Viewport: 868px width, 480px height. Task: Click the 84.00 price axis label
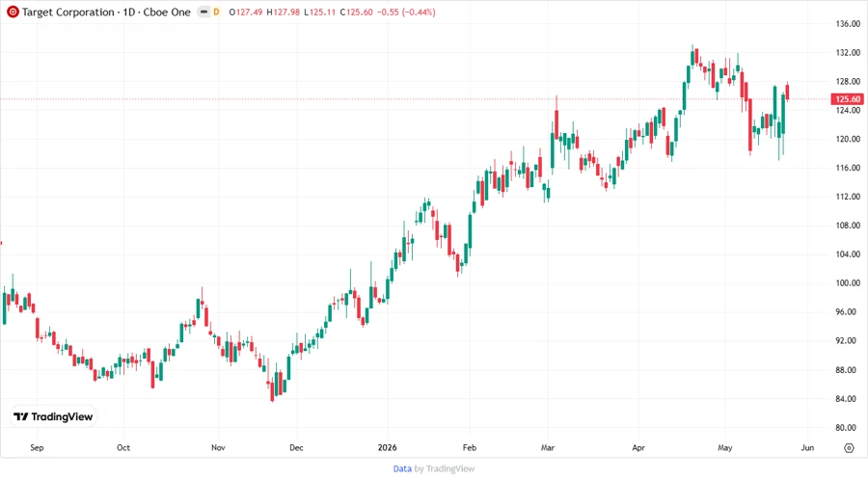pyautogui.click(x=848, y=399)
